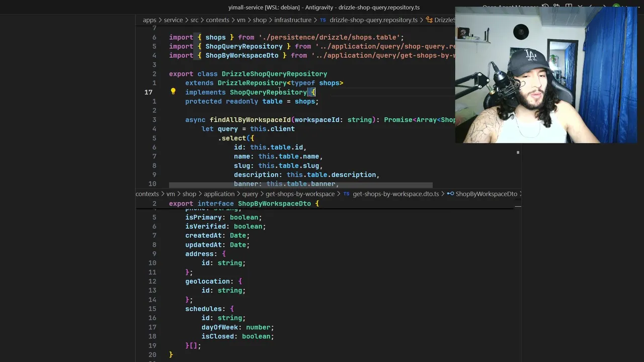Open the ShopByWorkspaceDto symbol breadcrumb

486,194
